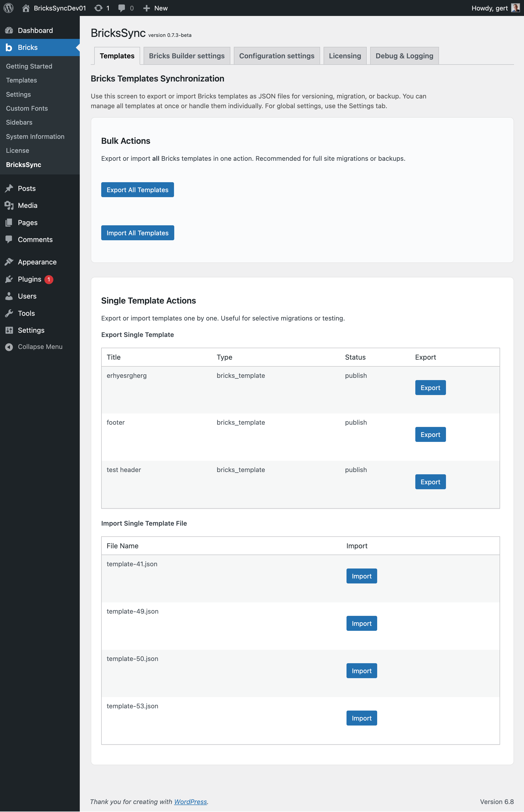
Task: Import template-49.json file
Action: [x=362, y=624]
